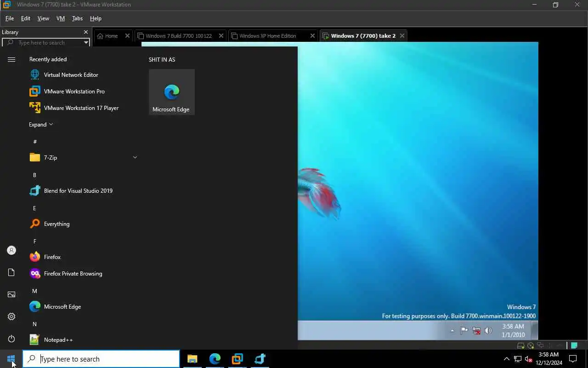Click the Windows 7 guest network tray icon
Viewport: 588px width, 368px height.
tap(476, 330)
